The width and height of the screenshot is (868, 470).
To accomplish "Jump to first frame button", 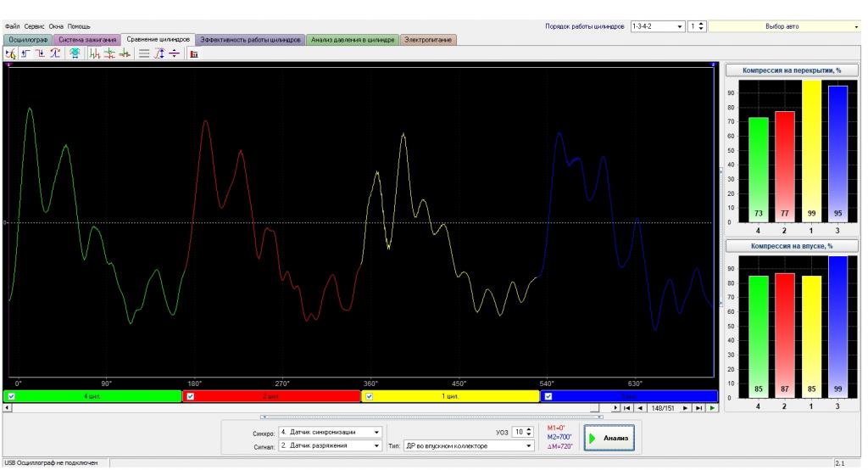I will 627,408.
